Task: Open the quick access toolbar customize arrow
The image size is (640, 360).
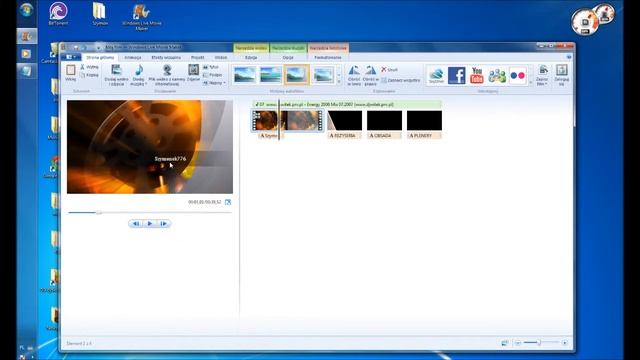Action: pyautogui.click(x=98, y=47)
